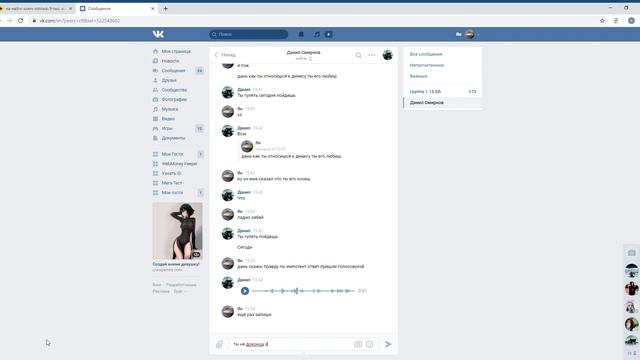The width and height of the screenshot is (640, 360).
Task: Open Сообщения in left menu
Action: pos(173,71)
